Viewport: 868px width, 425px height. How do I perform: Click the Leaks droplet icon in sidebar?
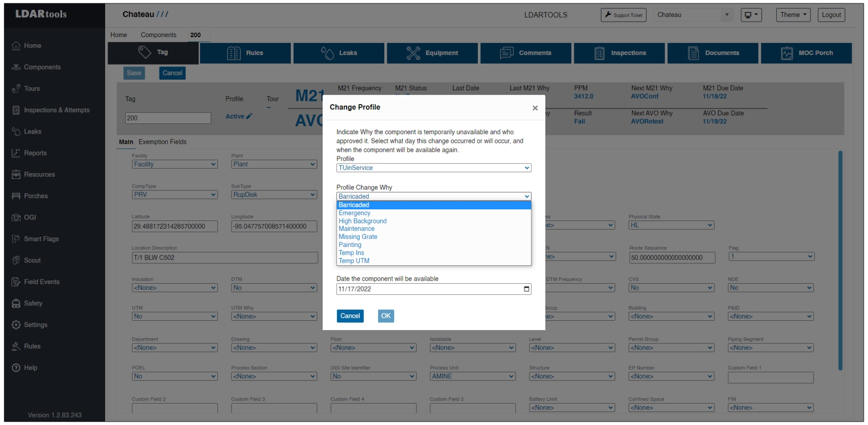[x=16, y=132]
